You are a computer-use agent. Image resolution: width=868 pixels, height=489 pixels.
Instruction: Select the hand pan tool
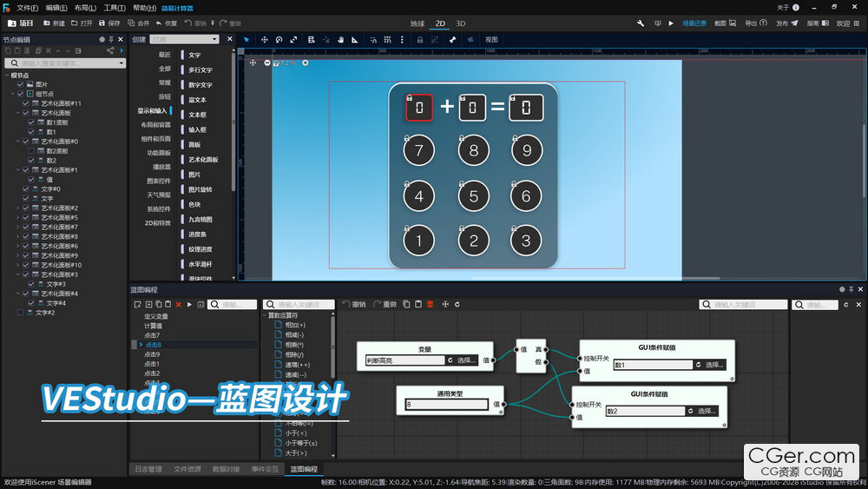(340, 40)
